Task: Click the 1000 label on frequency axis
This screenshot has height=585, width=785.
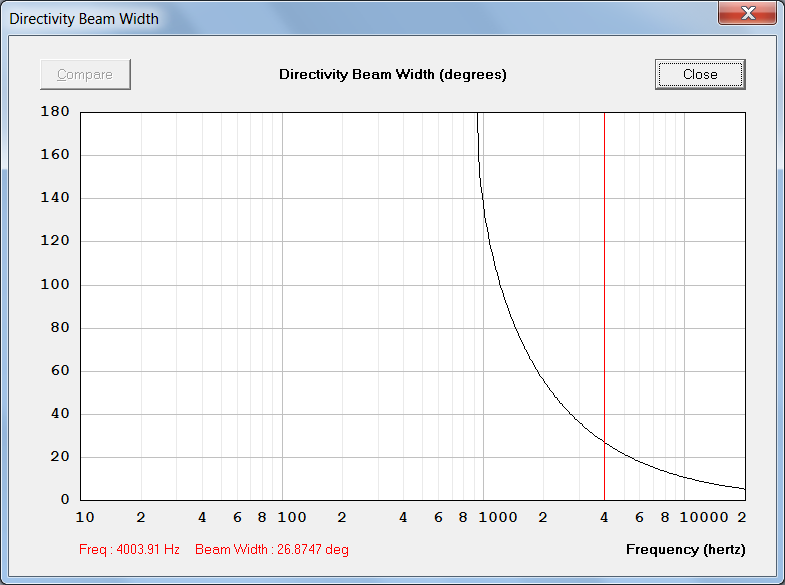Action: click(498, 517)
